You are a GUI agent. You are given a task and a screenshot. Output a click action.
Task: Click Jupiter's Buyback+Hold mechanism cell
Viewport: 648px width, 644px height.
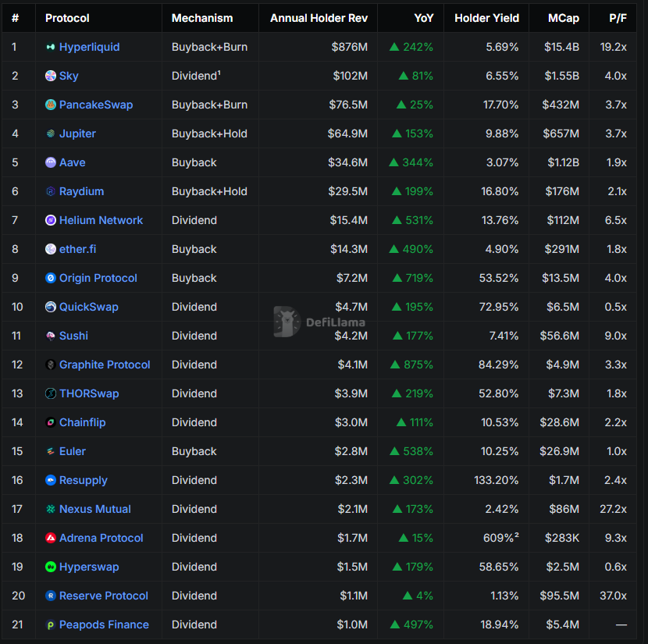coord(209,133)
